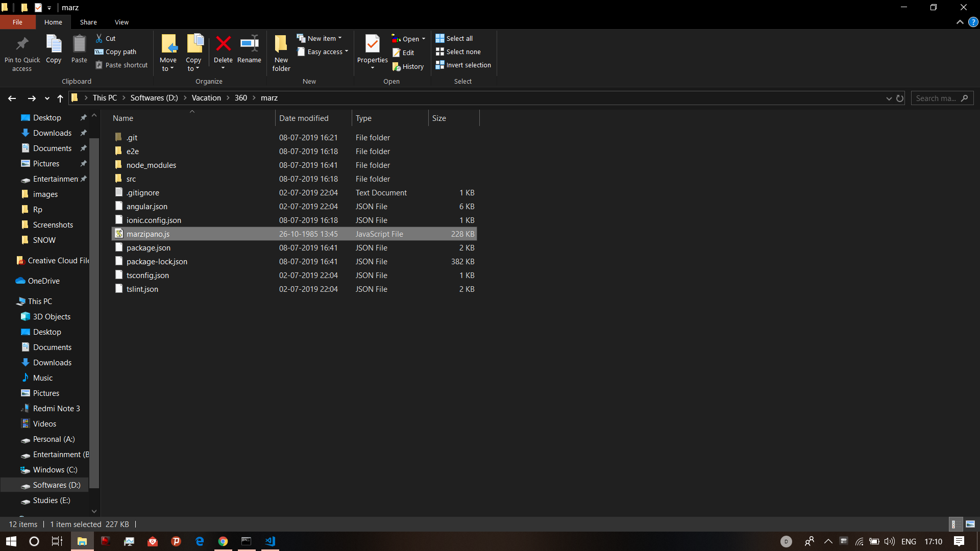
Task: Create a New folder from the ribbon
Action: [x=281, y=51]
